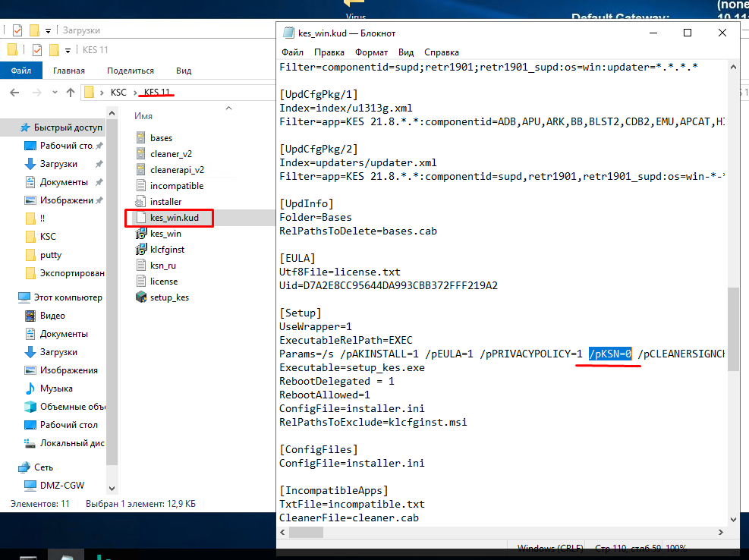749x560 pixels.
Task: Open the Notepad Файл menu
Action: [292, 52]
